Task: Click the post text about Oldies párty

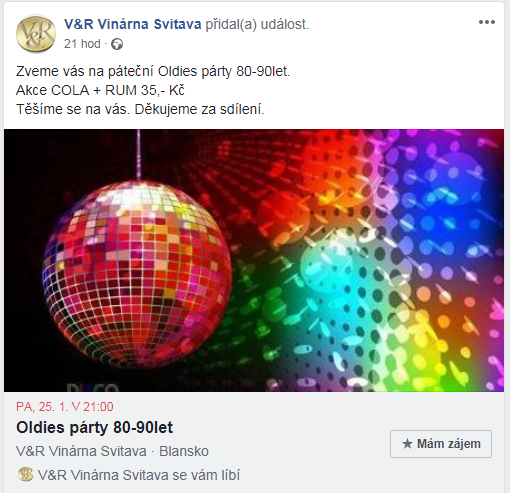Action: click(153, 72)
